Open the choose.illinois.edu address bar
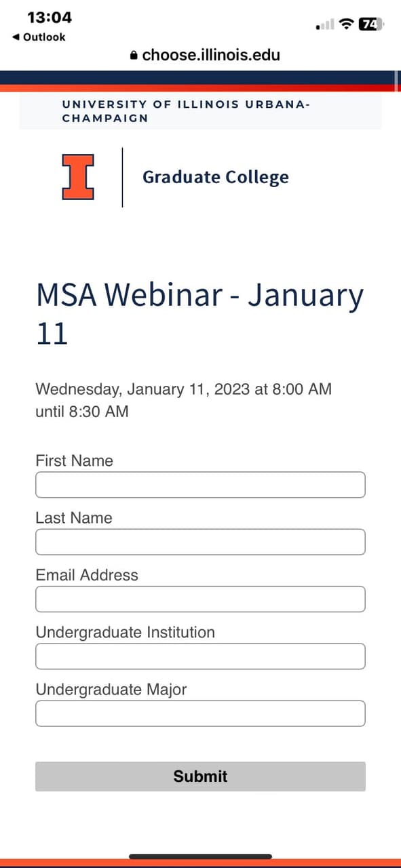The width and height of the screenshot is (401, 868). tap(210, 54)
